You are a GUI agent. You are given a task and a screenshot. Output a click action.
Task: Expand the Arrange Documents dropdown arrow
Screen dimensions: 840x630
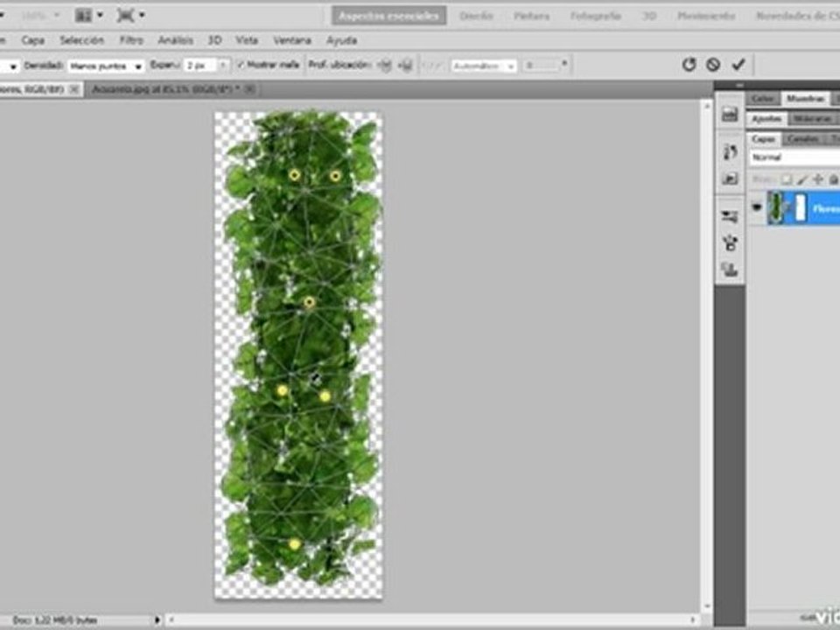tap(100, 15)
